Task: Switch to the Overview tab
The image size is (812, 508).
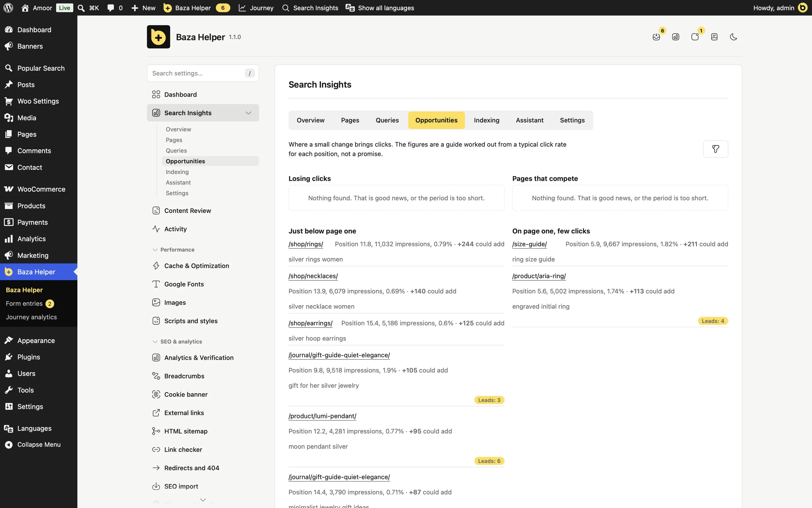Action: 310,120
